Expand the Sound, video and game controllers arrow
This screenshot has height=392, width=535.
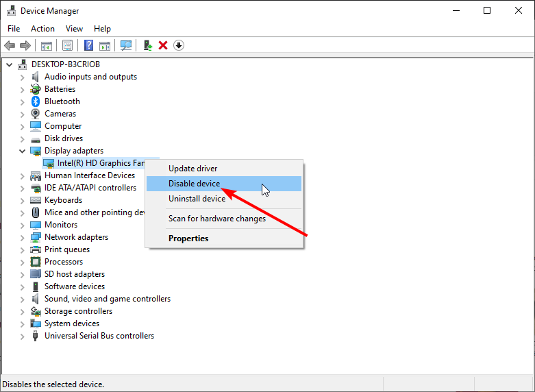(23, 299)
